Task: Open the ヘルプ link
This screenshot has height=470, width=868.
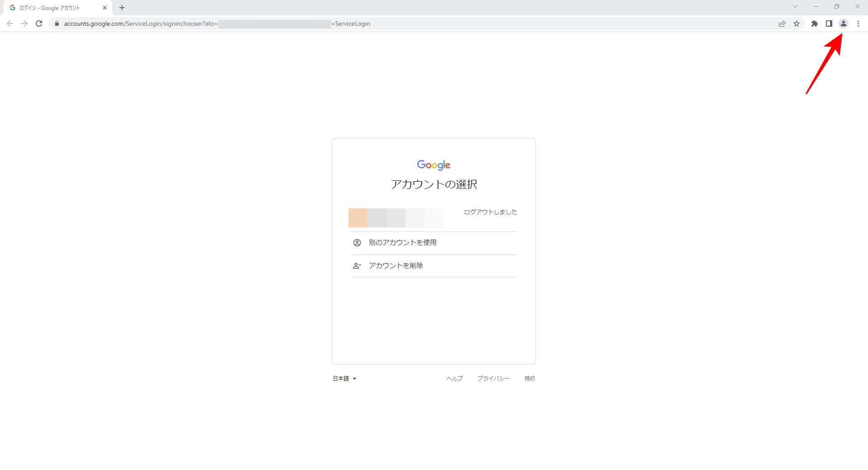Action: pos(454,379)
